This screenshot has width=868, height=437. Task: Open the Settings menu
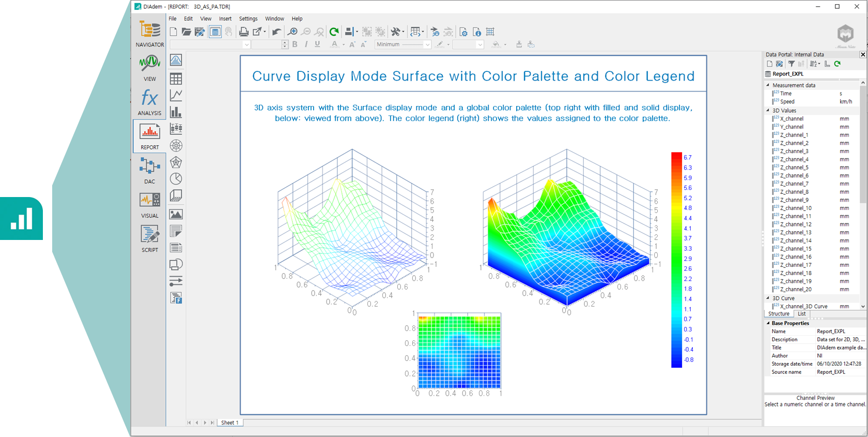coord(248,19)
